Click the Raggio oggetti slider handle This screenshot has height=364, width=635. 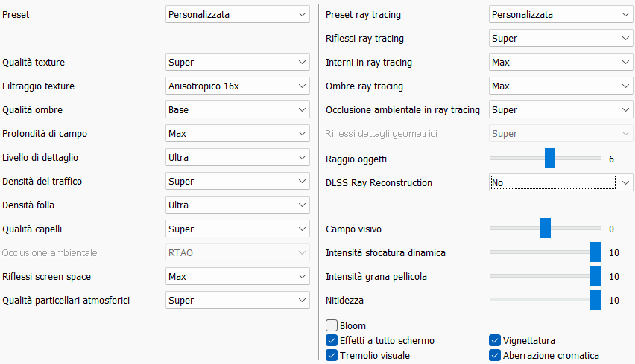pyautogui.click(x=550, y=158)
